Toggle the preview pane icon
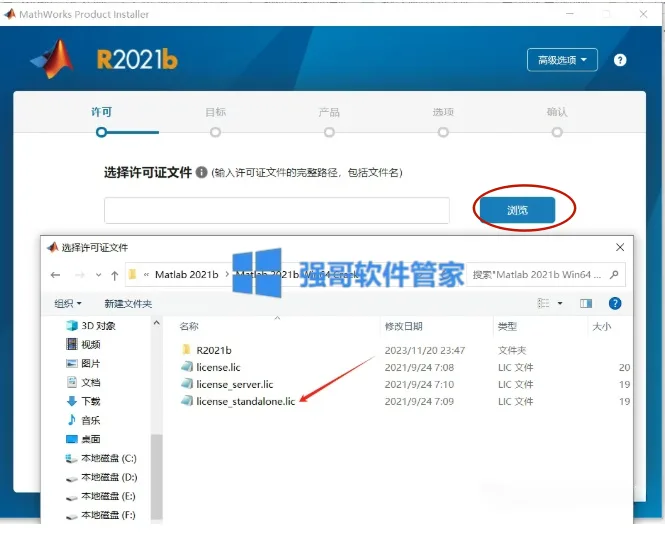Screen dimensions: 665x538 click(x=586, y=303)
